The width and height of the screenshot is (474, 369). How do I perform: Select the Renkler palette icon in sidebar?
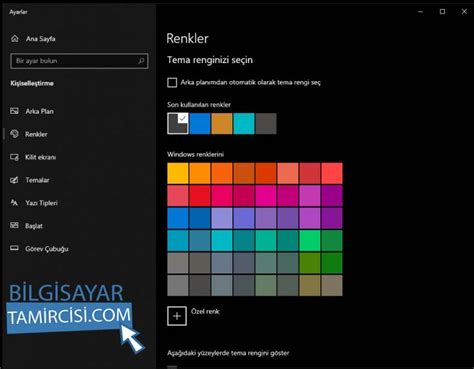point(14,134)
